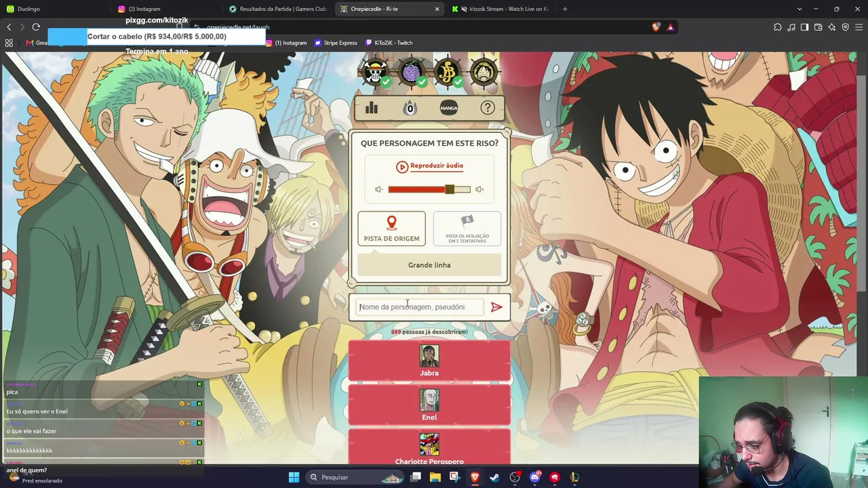Viewport: 868px width, 488px height.
Task: Click the streak flame counter icon
Action: [410, 108]
